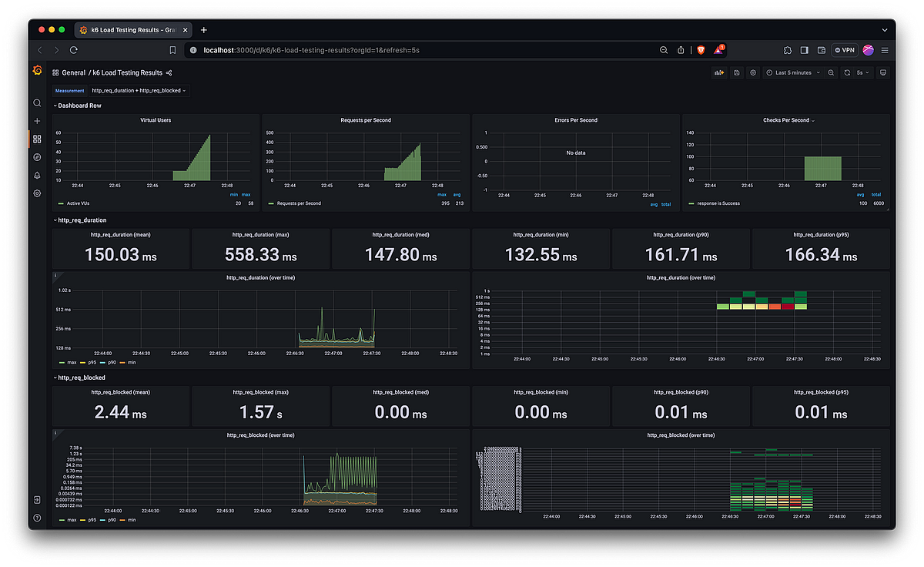The width and height of the screenshot is (924, 567).
Task: Open dashboard settings via the gear icon
Action: pos(753,72)
